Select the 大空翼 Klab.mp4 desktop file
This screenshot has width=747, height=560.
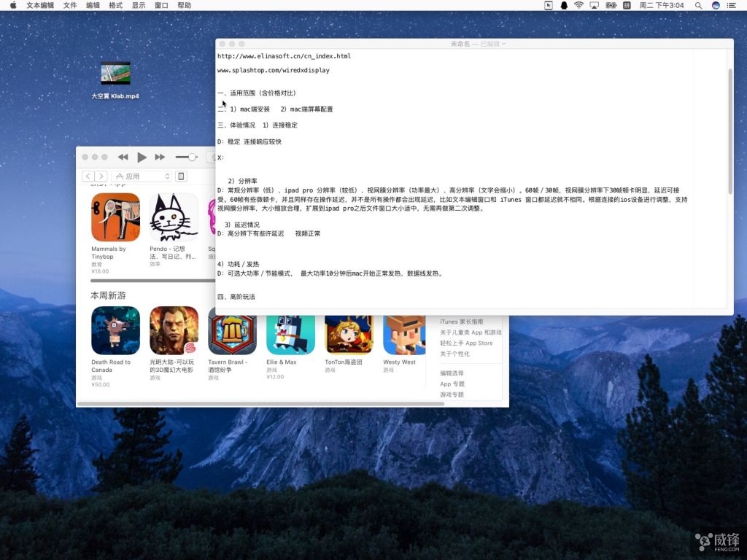pos(115,80)
